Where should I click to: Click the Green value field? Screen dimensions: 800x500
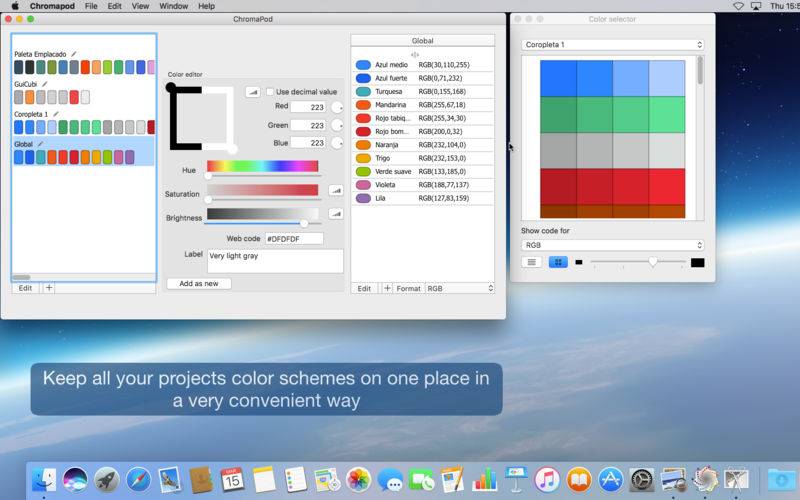pos(308,125)
